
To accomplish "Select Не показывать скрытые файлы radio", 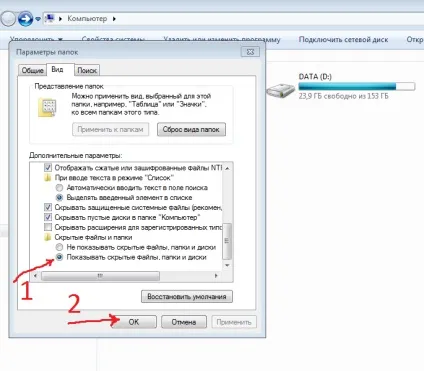I will 59,247.
